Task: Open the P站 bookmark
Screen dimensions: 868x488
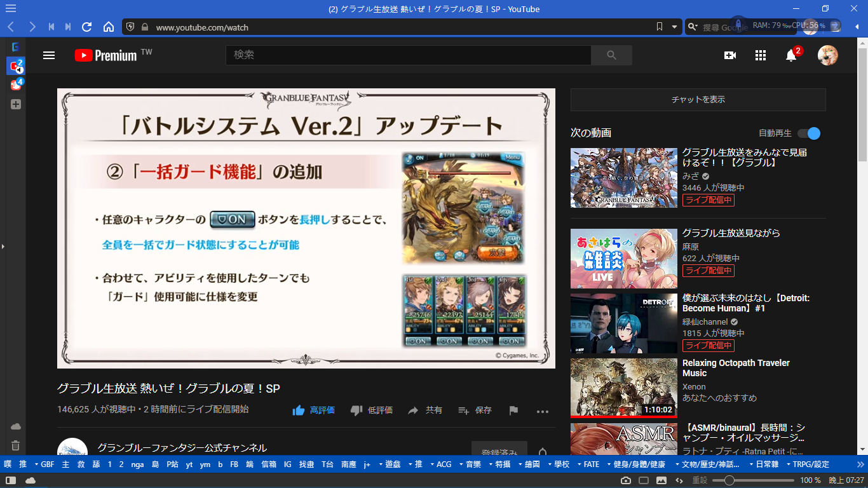Action: click(x=172, y=464)
